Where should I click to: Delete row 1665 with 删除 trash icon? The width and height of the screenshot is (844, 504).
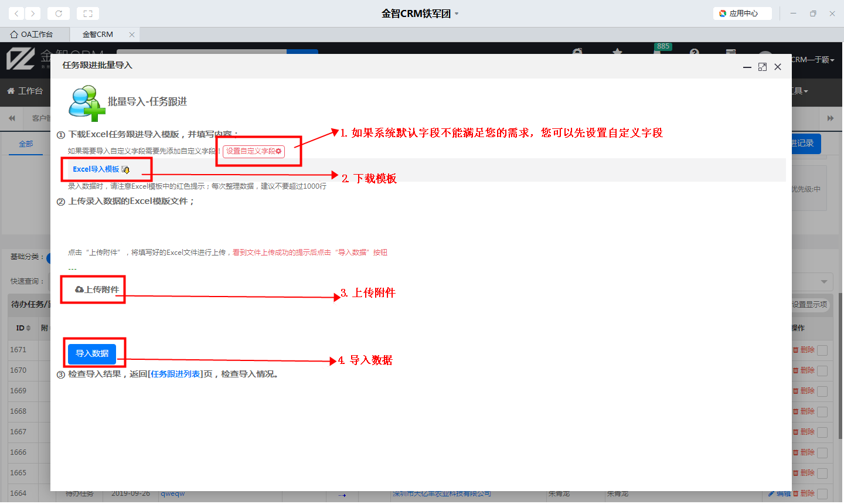click(804, 473)
